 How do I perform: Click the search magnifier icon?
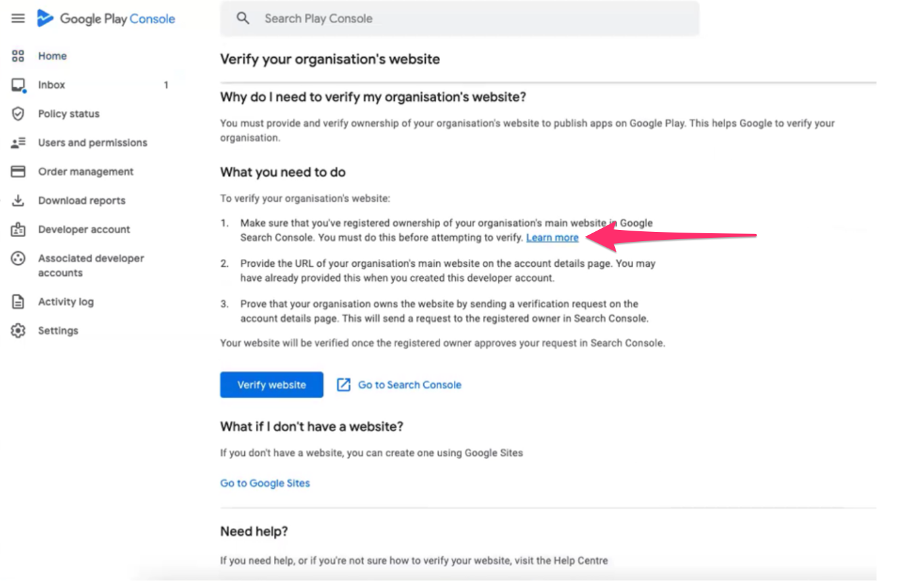click(243, 18)
